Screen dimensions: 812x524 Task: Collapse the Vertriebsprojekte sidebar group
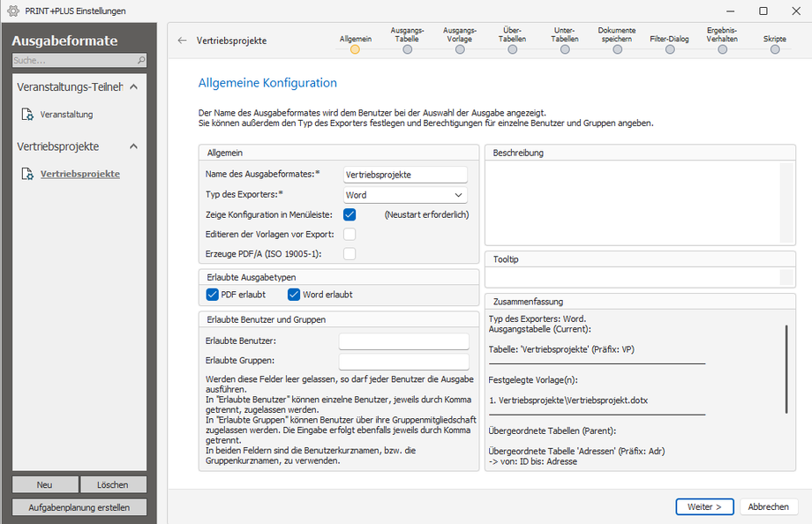pos(133,146)
